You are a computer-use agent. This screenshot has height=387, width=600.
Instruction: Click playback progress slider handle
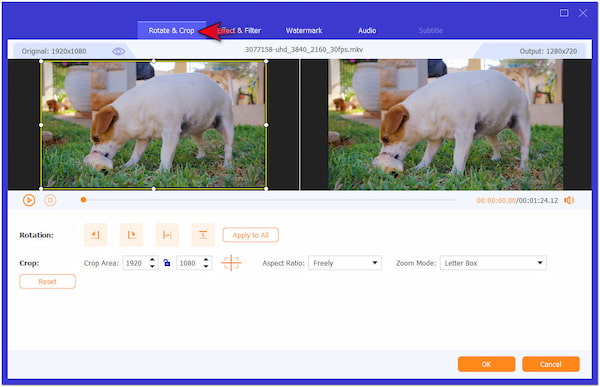tap(83, 199)
